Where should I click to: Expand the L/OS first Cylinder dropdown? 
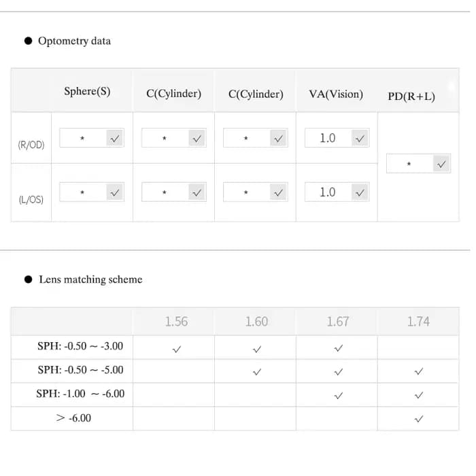[x=197, y=192]
